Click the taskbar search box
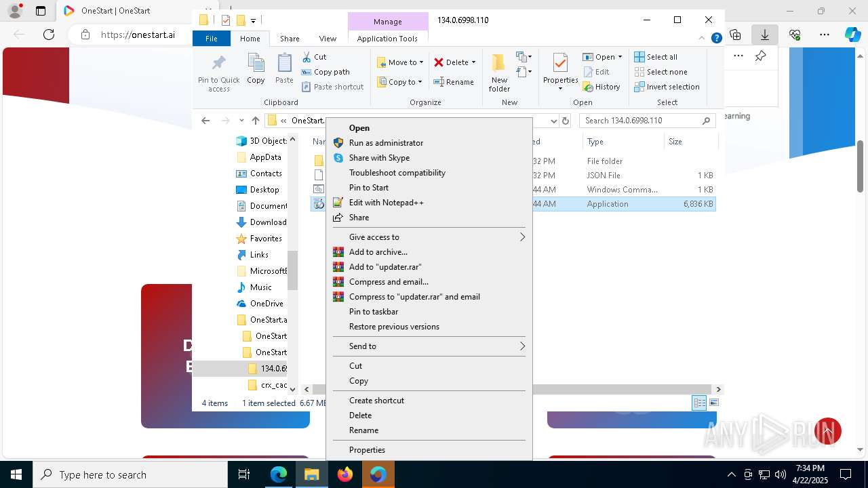Screen dimensions: 868x488 [130, 474]
